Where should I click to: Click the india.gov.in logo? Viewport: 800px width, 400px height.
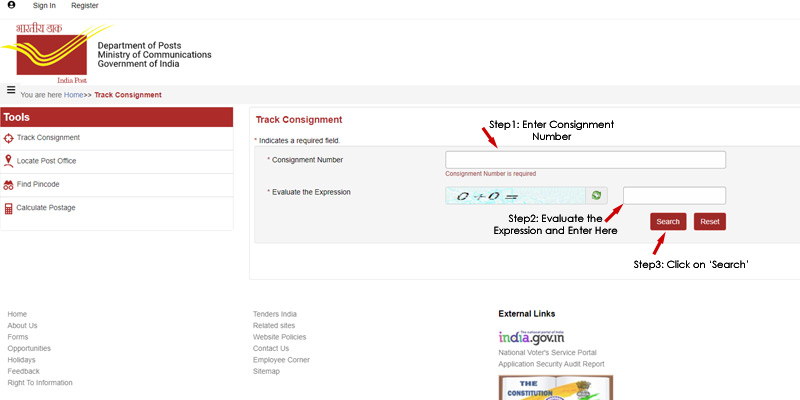pos(531,337)
